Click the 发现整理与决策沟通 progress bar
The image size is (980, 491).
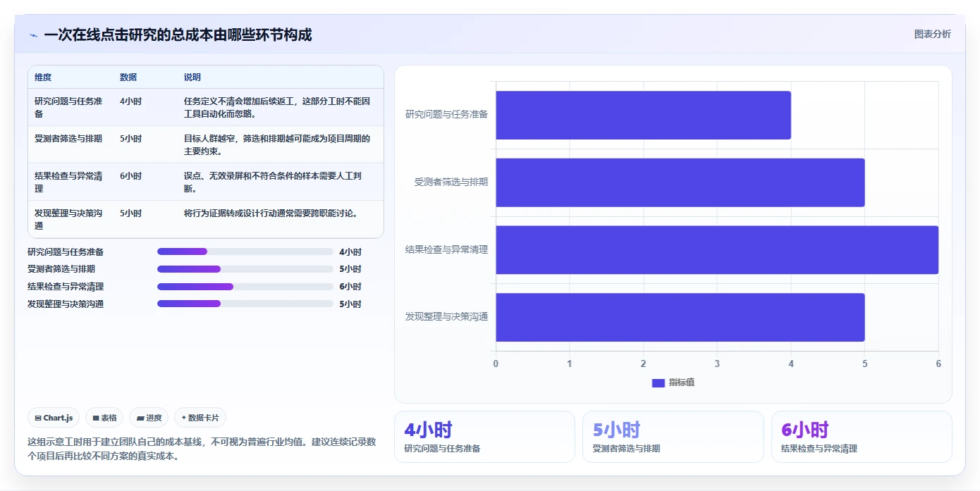245,304
